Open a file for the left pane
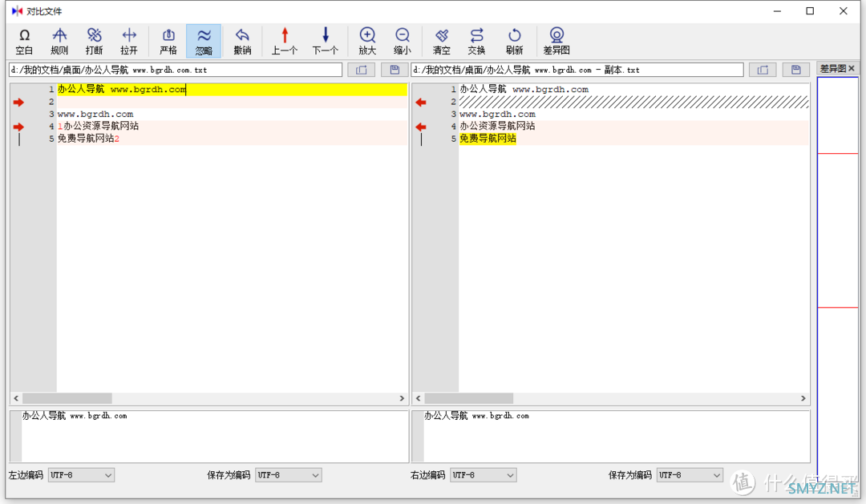The image size is (866, 504). (x=361, y=70)
